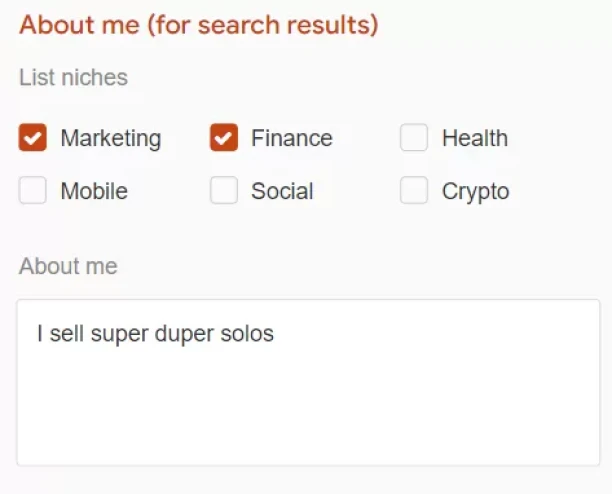The width and height of the screenshot is (612, 494).
Task: Click the Marketing label text
Action: [110, 138]
